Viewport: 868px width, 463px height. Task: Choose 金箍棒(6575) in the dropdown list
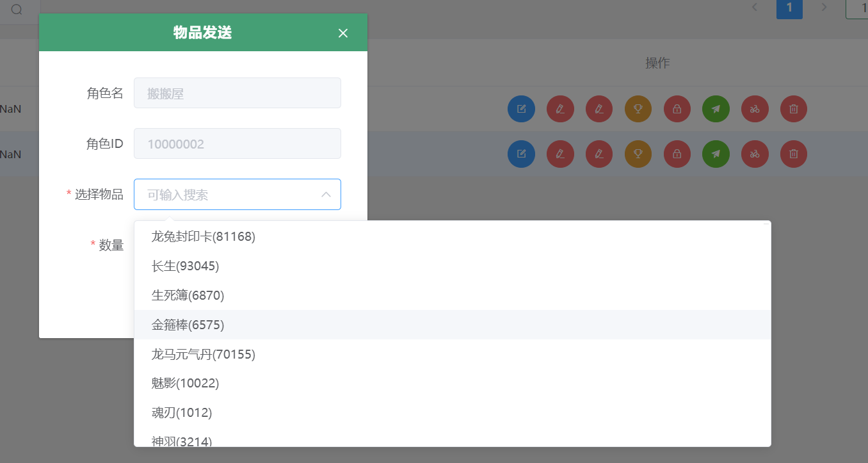click(x=188, y=325)
